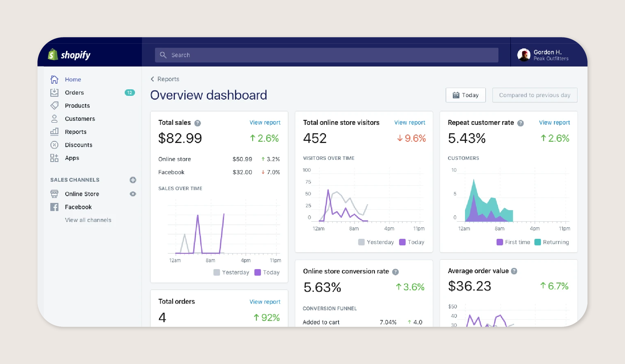This screenshot has width=625, height=364.
Task: Open Compared to previous day dropdown
Action: pos(535,95)
